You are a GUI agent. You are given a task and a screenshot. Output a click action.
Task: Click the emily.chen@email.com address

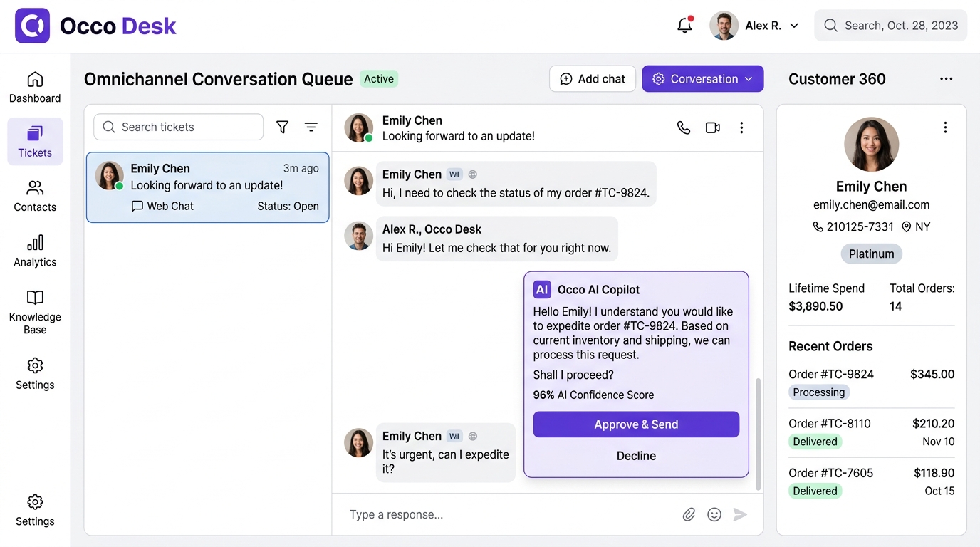pyautogui.click(x=872, y=205)
